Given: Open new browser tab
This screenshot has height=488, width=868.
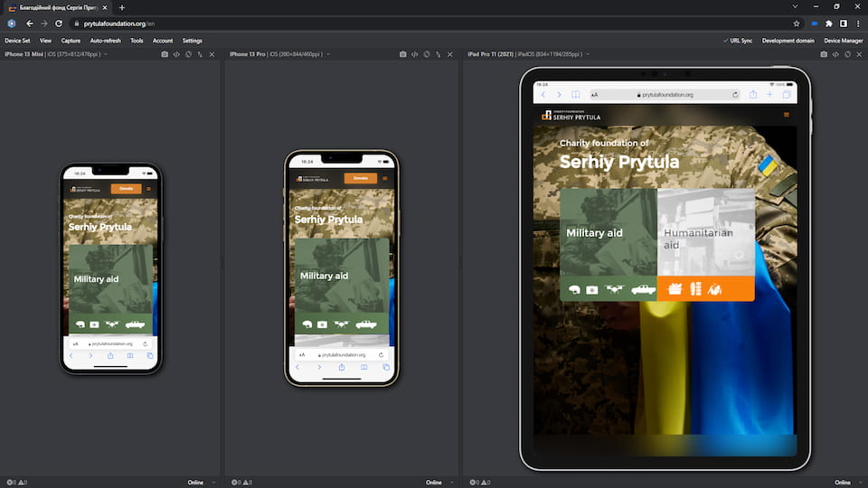Looking at the screenshot, I should click(122, 8).
